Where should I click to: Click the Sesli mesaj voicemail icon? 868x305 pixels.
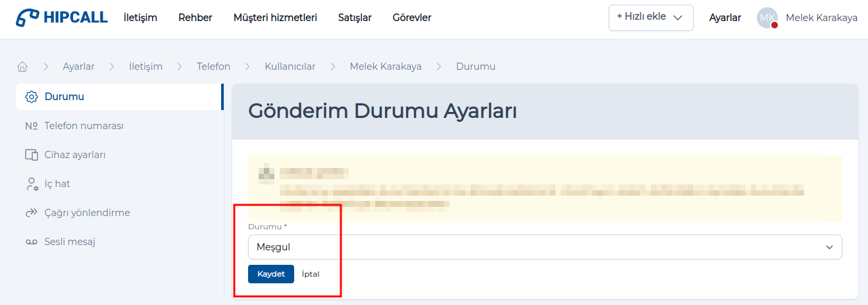[31, 242]
